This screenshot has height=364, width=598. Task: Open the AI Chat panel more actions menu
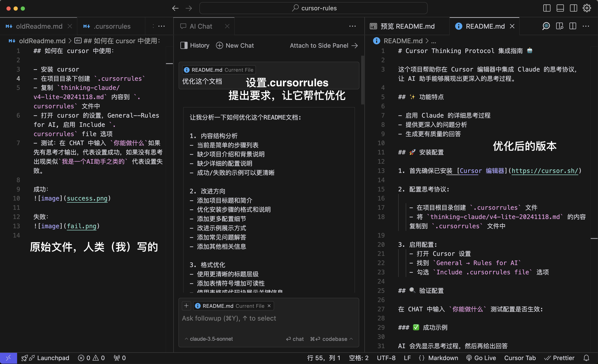click(352, 26)
